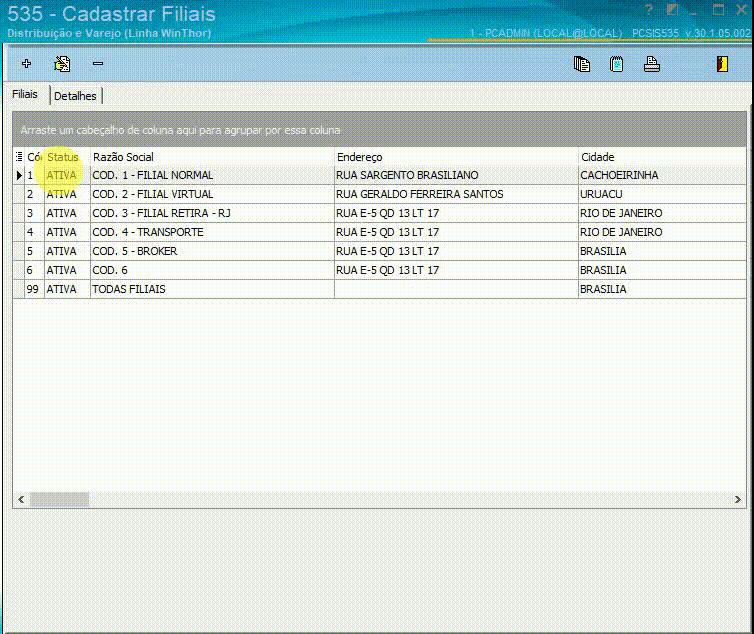Switch to the Filiais tab
The image size is (754, 634).
click(x=25, y=94)
